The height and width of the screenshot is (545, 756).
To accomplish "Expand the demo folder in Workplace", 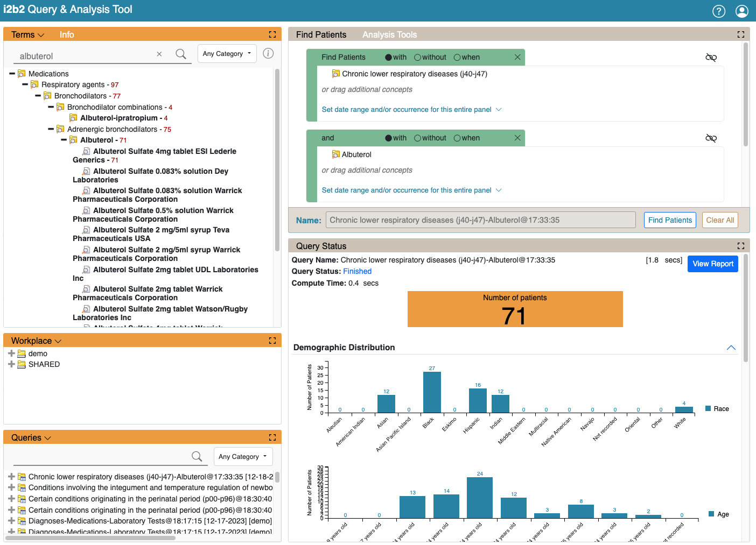I will tap(11, 353).
